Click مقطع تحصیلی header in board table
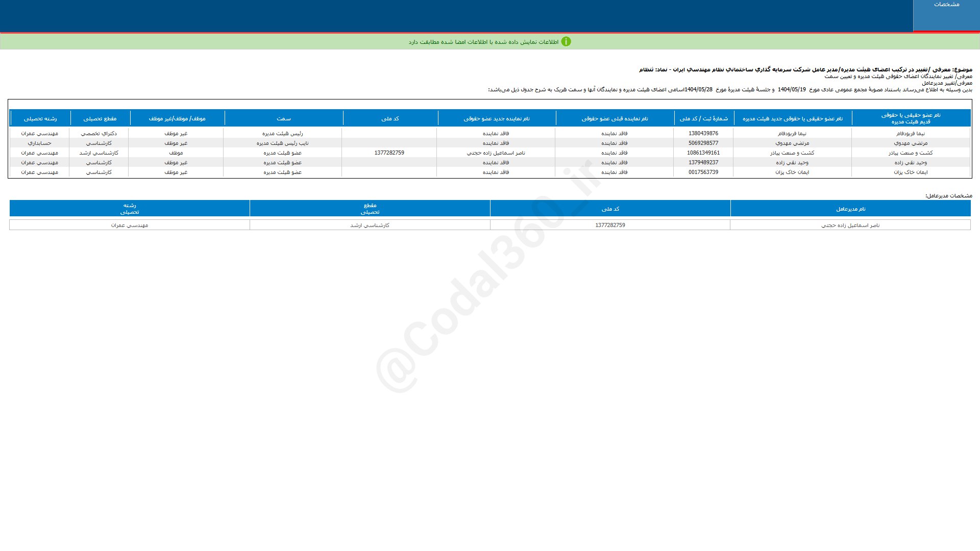This screenshot has height=551, width=980. [x=100, y=118]
